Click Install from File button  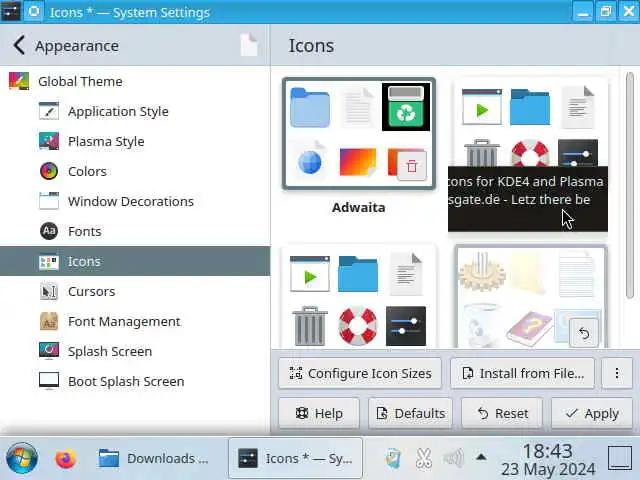pos(522,373)
